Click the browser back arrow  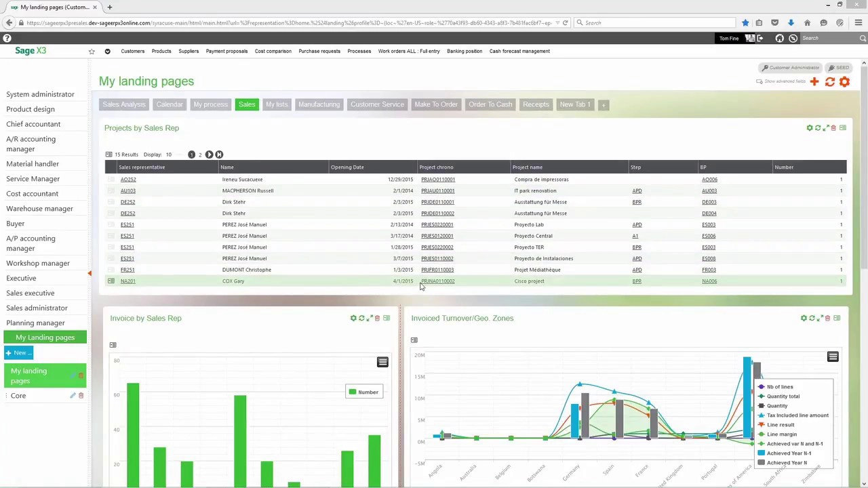9,23
